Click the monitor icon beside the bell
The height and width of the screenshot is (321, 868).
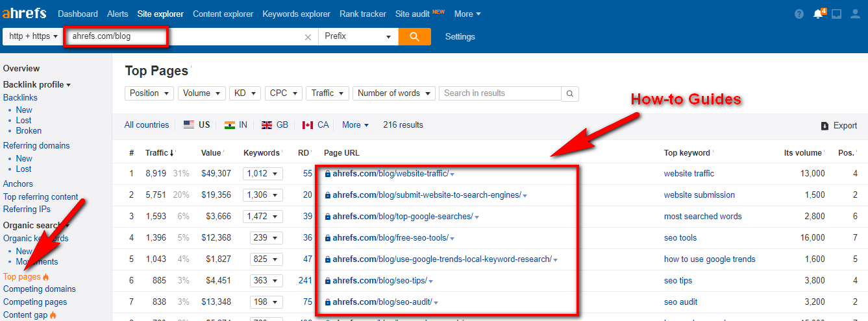pyautogui.click(x=836, y=14)
